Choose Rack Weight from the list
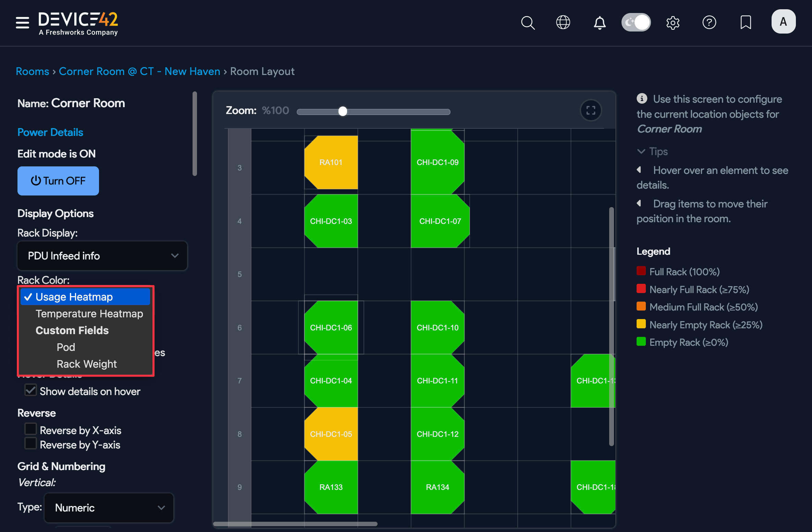The height and width of the screenshot is (532, 812). pyautogui.click(x=86, y=364)
